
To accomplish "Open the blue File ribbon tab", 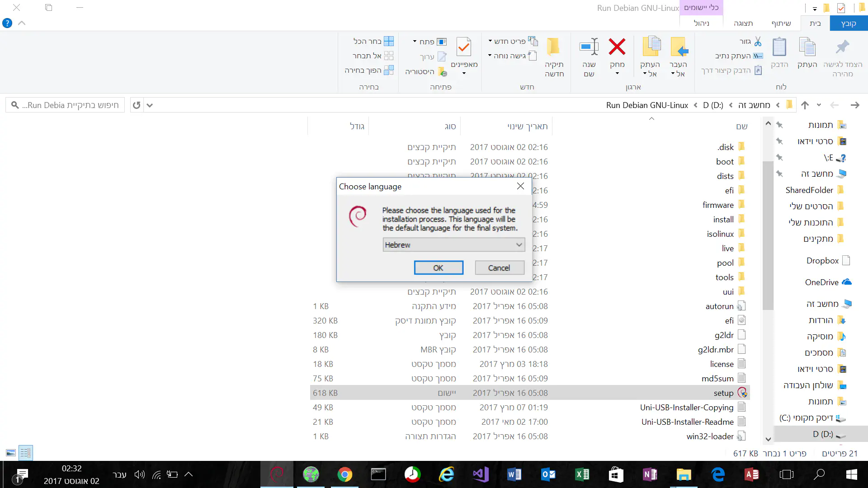I will pyautogui.click(x=848, y=23).
